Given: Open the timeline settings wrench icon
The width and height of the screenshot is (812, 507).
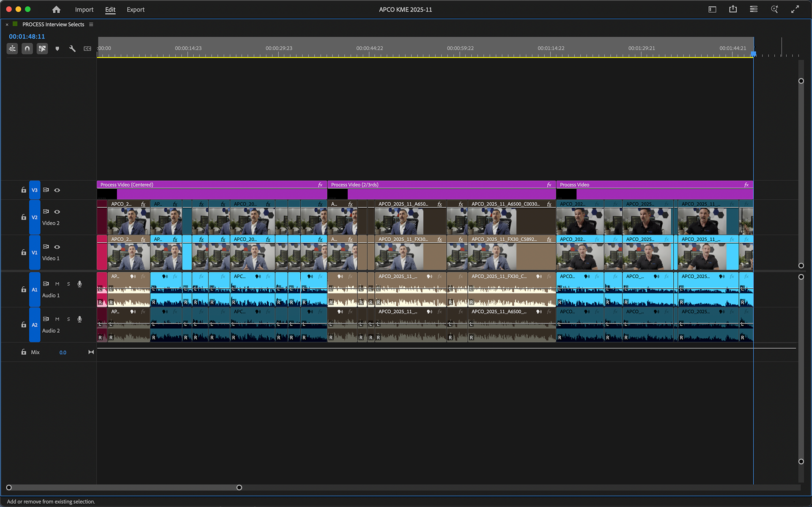Looking at the screenshot, I should pos(72,49).
